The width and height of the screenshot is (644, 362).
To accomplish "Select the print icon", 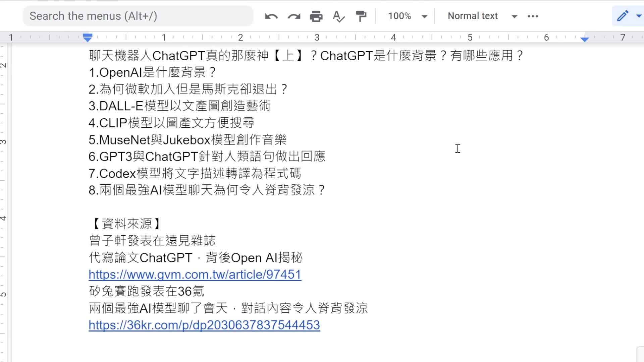I will point(316,16).
